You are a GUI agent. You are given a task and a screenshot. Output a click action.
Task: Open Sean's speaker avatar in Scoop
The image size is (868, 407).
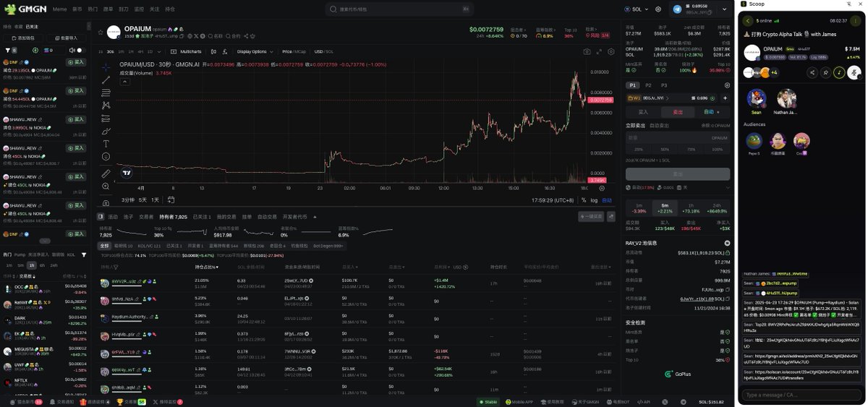point(756,98)
